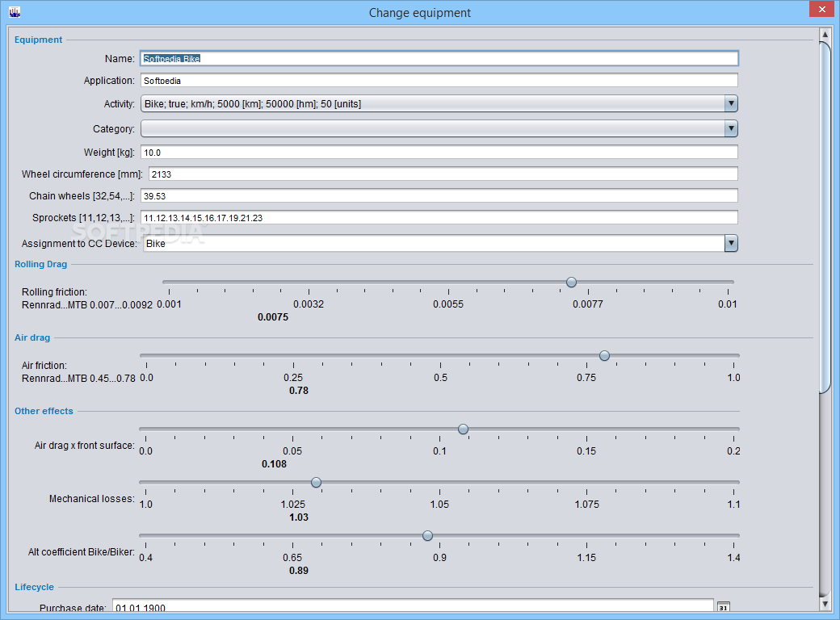Click the Sprockets input field
Image resolution: width=840 pixels, height=620 pixels.
[439, 218]
